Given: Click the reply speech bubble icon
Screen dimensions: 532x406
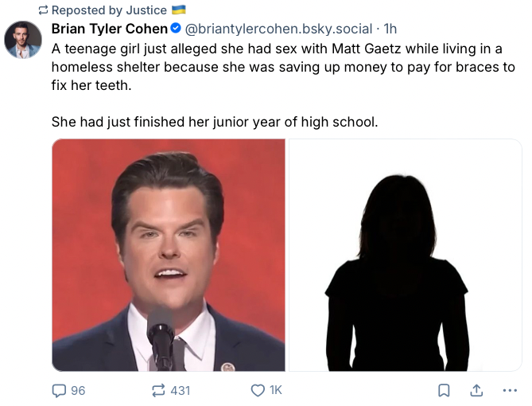Looking at the screenshot, I should (59, 390).
